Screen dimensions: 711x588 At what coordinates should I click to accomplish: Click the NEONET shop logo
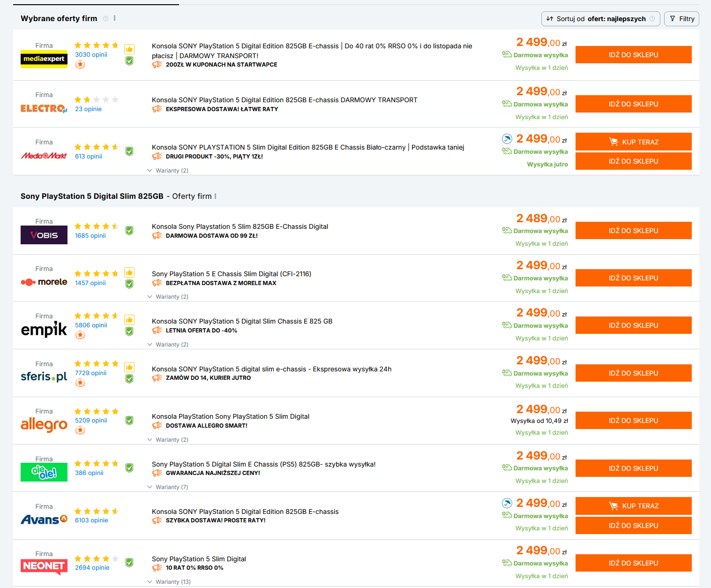pyautogui.click(x=44, y=566)
